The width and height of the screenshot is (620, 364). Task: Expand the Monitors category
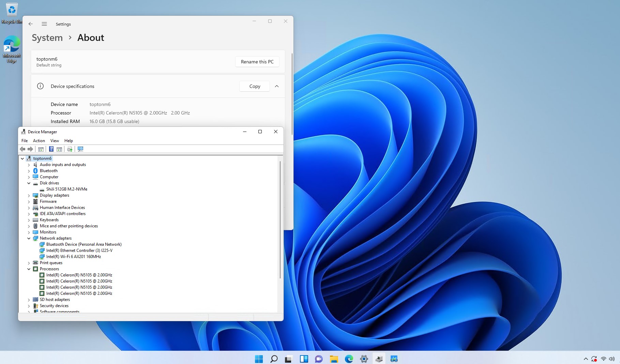(29, 232)
